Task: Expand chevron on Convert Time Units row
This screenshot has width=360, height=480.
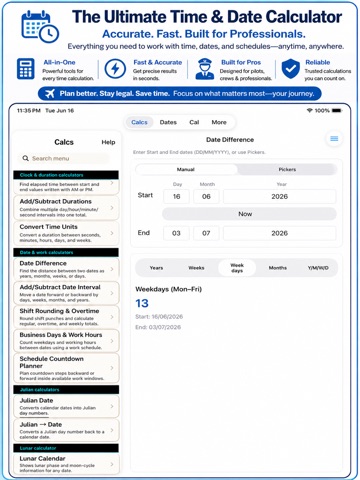Action: pyautogui.click(x=112, y=233)
